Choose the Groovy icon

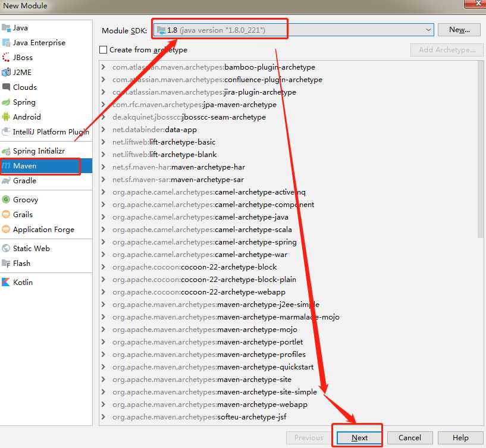(x=6, y=199)
